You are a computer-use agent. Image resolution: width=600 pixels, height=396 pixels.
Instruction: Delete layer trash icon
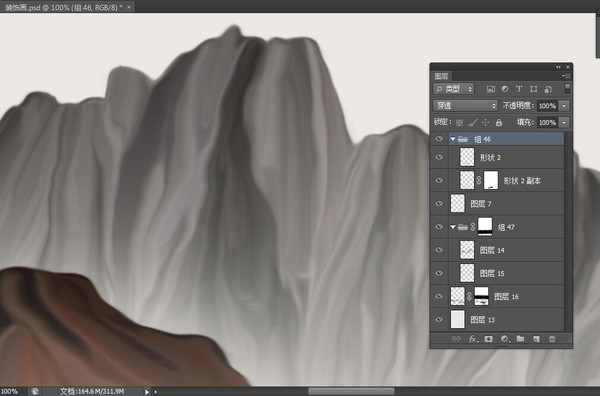click(552, 339)
